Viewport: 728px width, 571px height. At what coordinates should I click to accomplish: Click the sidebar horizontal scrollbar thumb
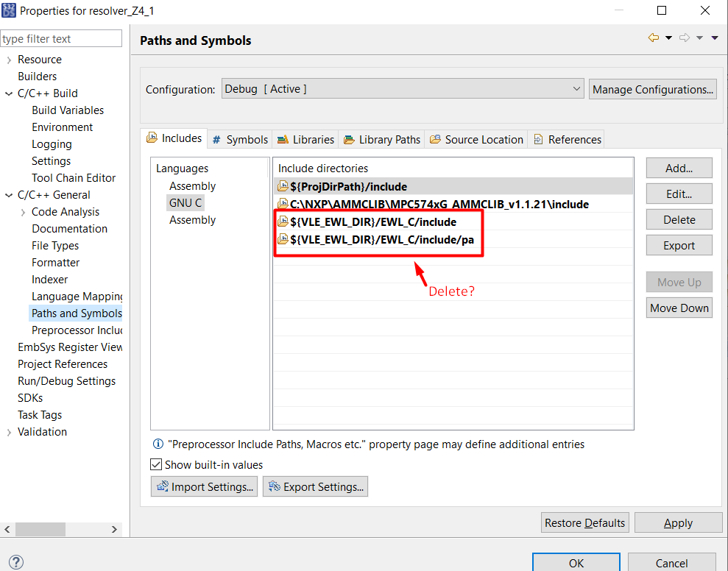[x=40, y=529]
